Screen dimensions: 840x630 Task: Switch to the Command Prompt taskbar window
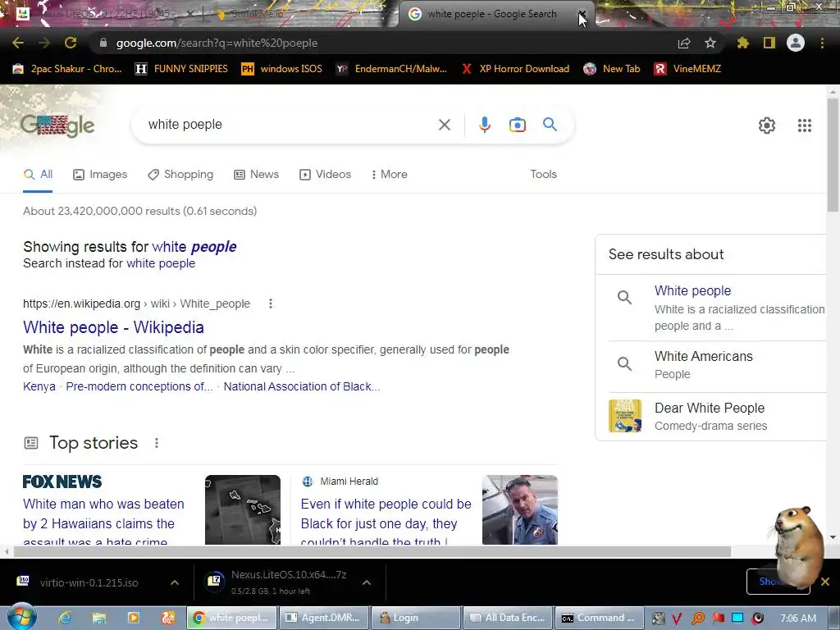598,618
